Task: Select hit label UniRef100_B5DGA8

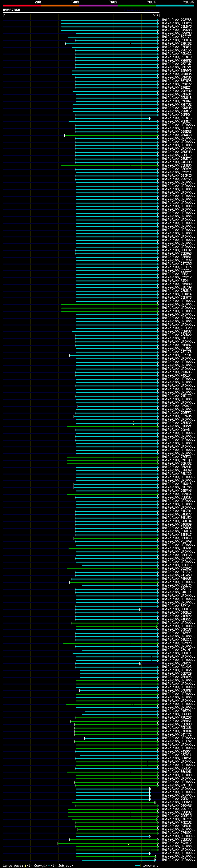Action: point(177,253)
